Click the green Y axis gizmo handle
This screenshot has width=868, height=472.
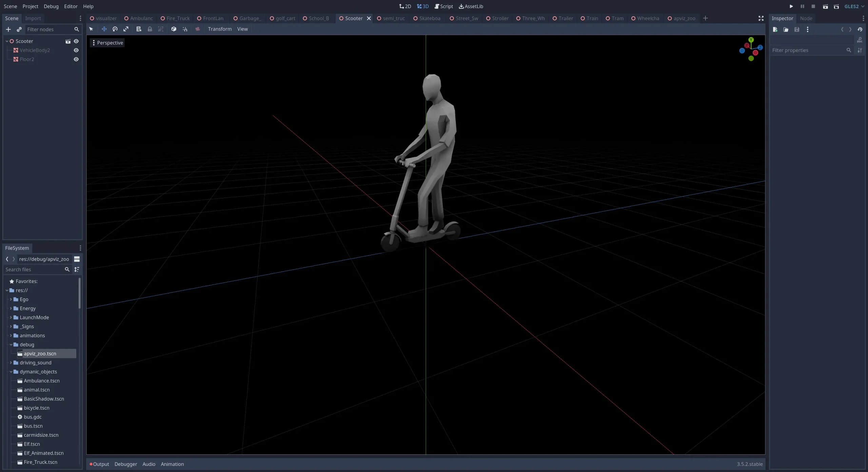pos(751,40)
